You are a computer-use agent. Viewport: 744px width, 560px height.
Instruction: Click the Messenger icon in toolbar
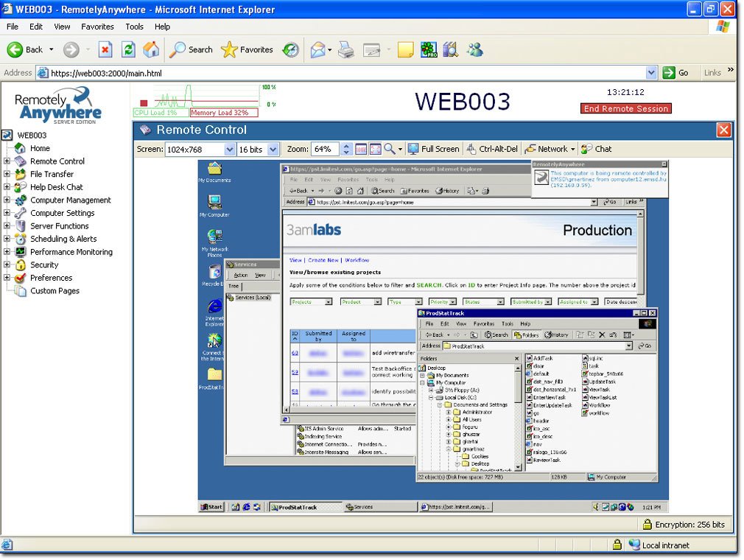click(x=475, y=49)
